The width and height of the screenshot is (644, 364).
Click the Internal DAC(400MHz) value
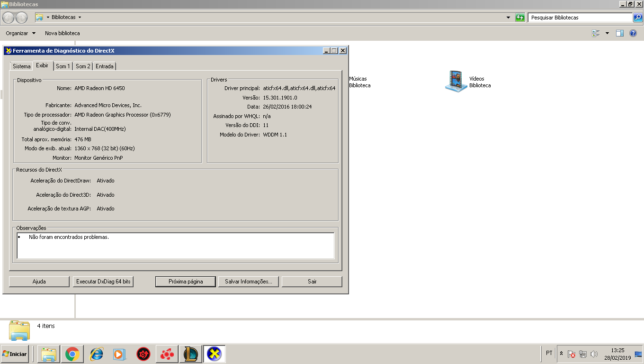pos(100,129)
